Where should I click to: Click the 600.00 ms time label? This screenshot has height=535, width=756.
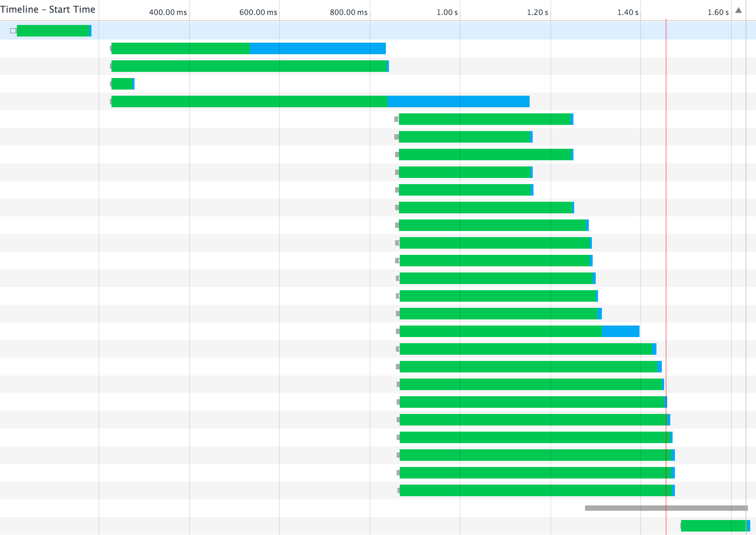coord(258,12)
